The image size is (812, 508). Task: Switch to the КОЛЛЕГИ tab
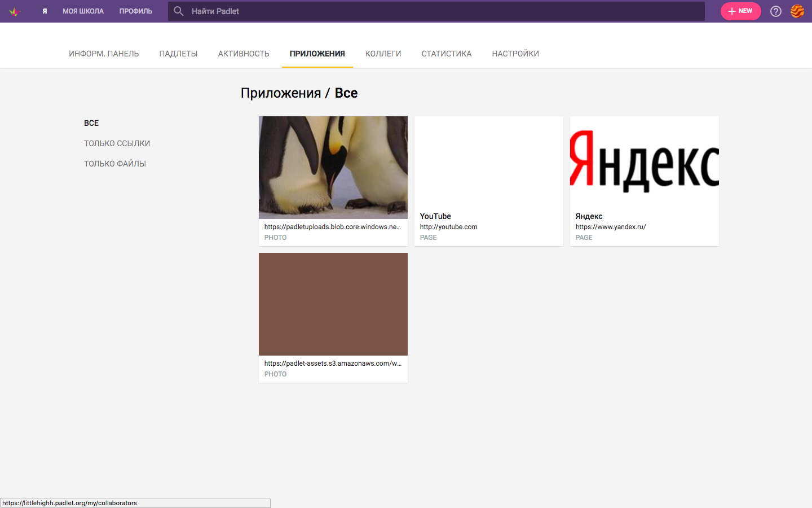click(383, 53)
